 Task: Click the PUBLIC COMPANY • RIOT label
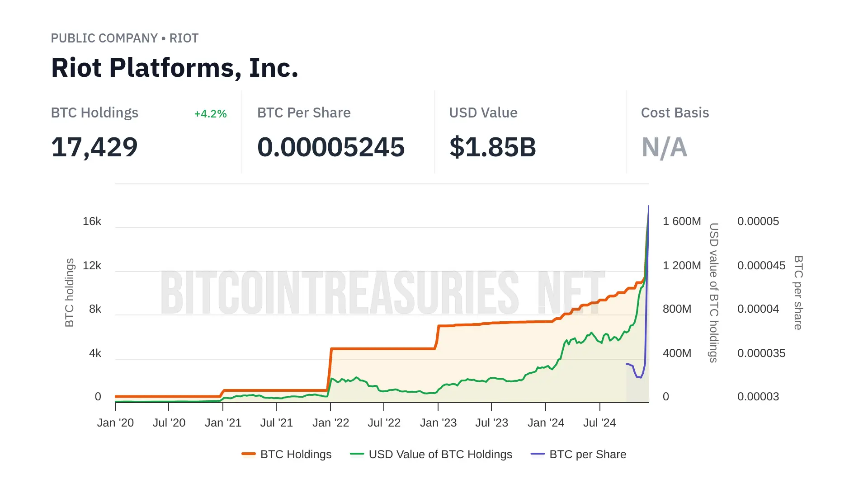124,38
